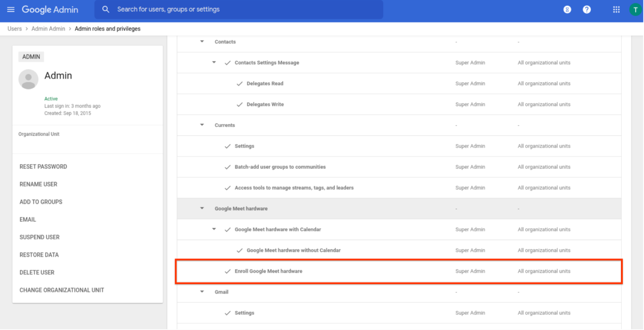Collapse the Google Meet hardware section arrow
This screenshot has height=330, width=644.
click(x=202, y=208)
